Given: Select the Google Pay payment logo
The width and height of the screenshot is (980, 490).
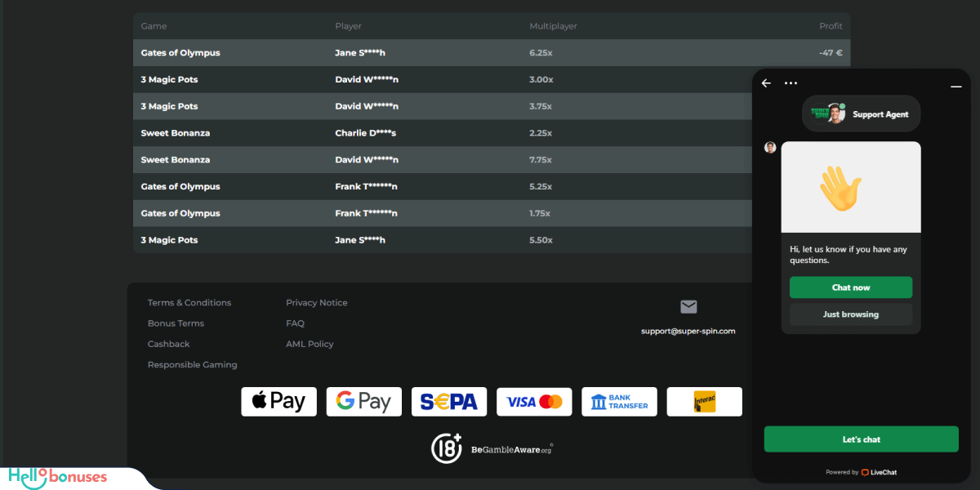Looking at the screenshot, I should tap(364, 402).
